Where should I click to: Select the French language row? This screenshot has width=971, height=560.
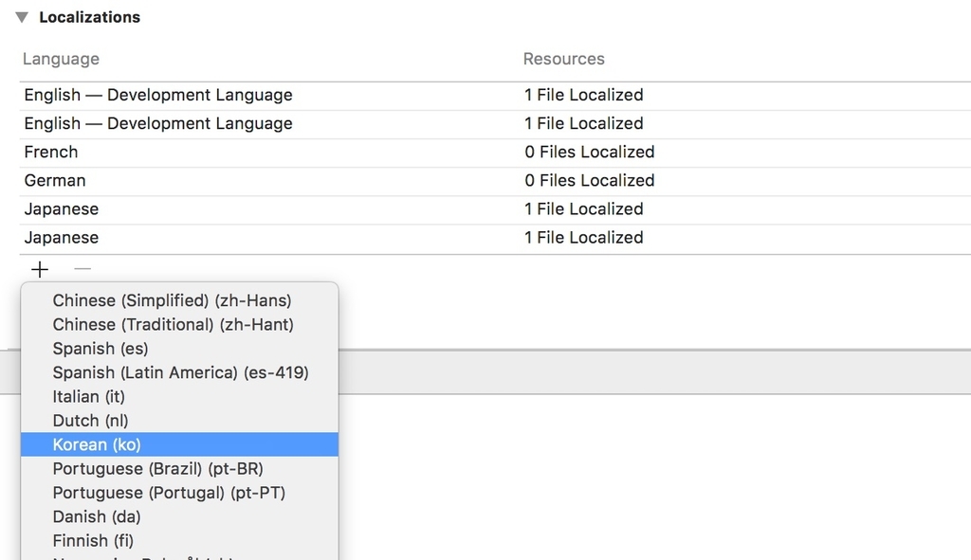point(495,153)
